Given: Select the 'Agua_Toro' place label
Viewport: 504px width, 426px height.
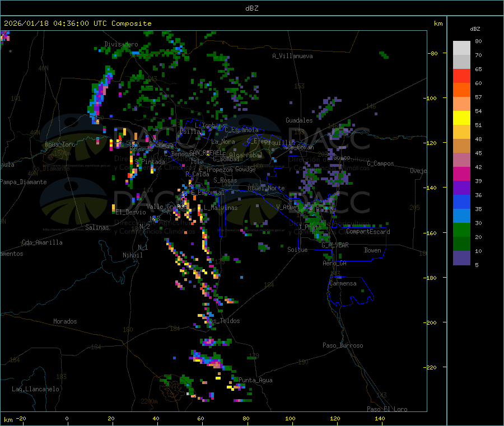Looking at the screenshot, I should 60,144.
